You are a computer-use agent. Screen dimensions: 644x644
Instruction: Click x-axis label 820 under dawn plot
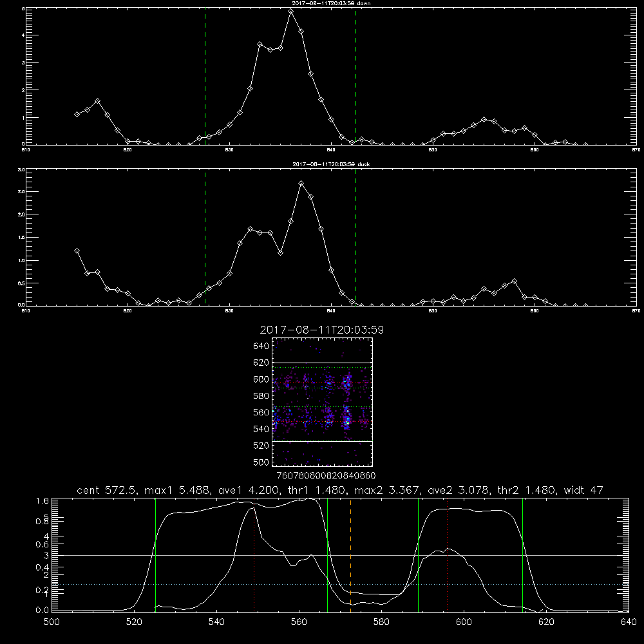[128, 150]
